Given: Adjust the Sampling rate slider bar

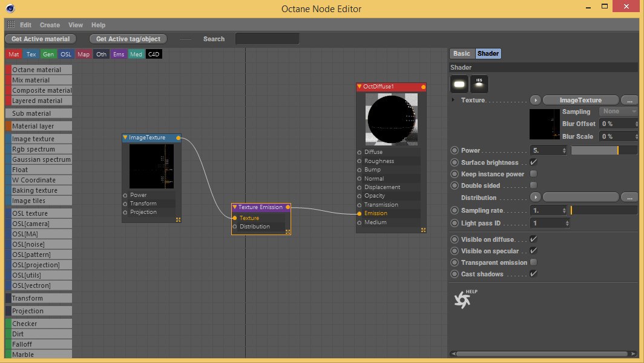Looking at the screenshot, I should (x=604, y=210).
